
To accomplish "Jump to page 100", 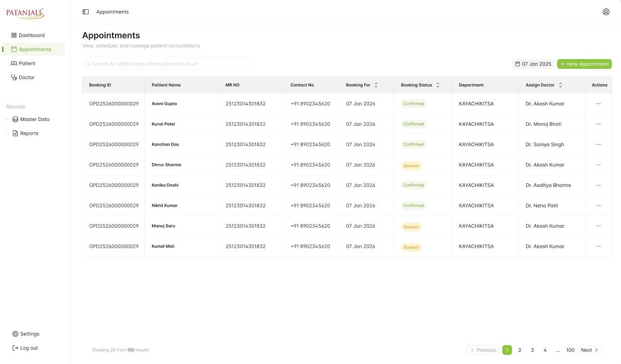I will click(x=570, y=350).
